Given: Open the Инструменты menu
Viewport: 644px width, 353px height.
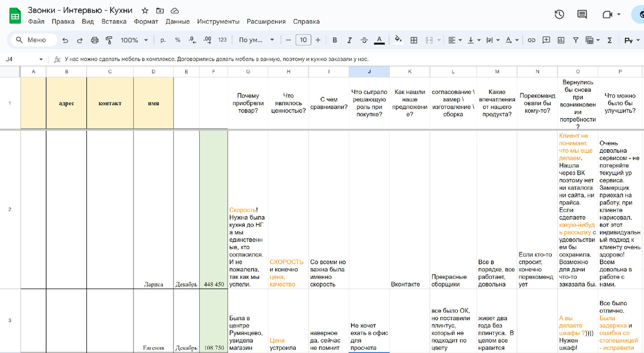Looking at the screenshot, I should click(x=218, y=22).
